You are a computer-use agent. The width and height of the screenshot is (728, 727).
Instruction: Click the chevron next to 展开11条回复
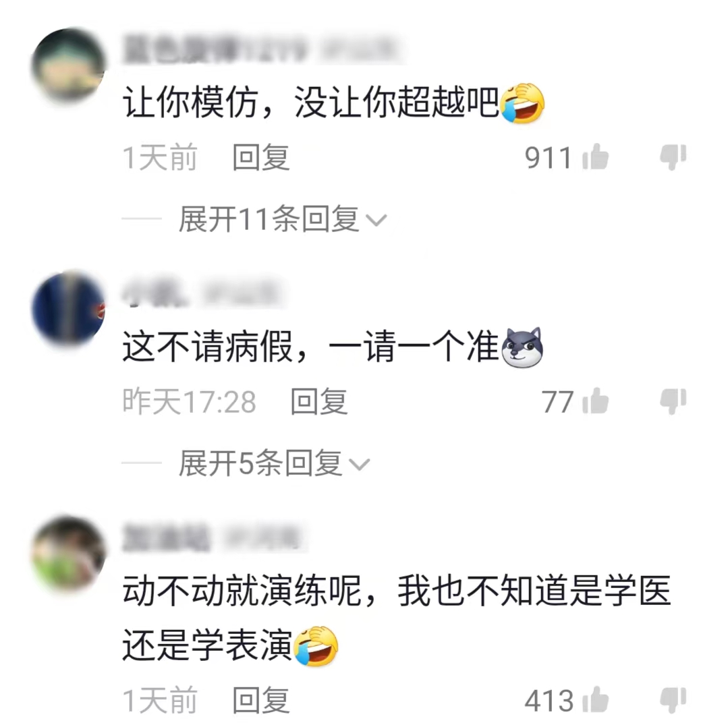tap(376, 220)
